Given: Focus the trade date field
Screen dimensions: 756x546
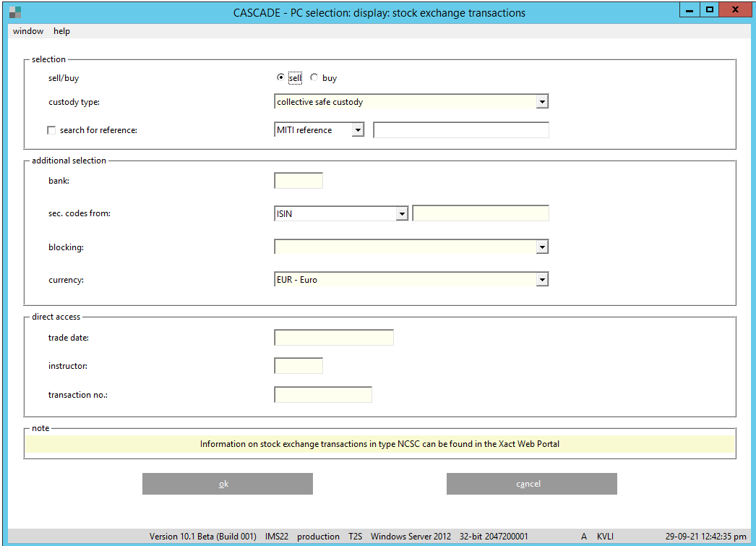Looking at the screenshot, I should (x=334, y=338).
